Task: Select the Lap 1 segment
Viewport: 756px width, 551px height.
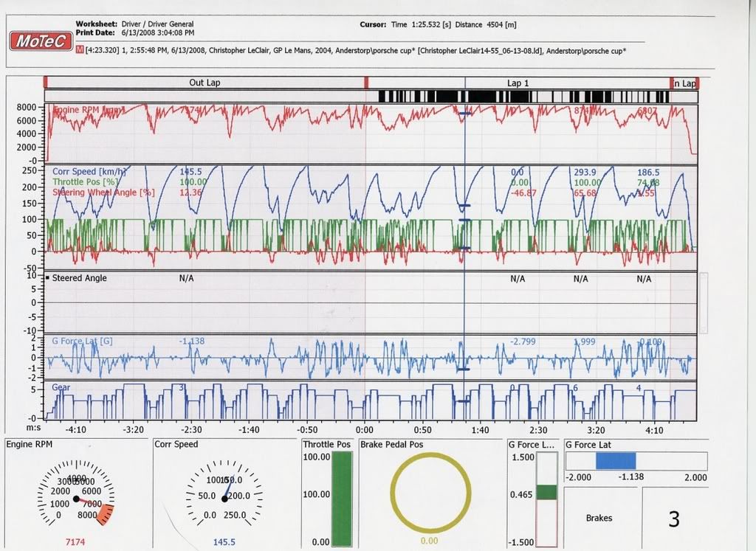Action: [x=518, y=83]
